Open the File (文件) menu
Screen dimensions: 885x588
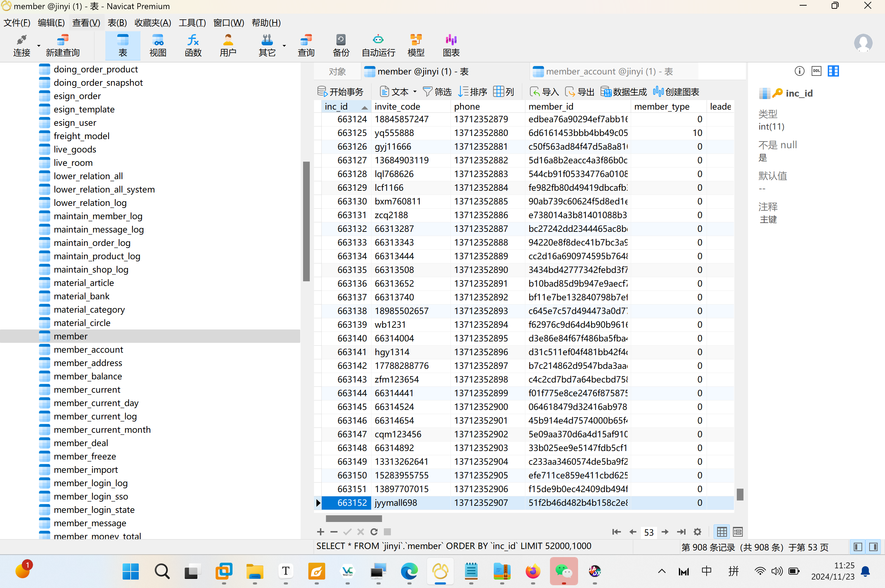(x=17, y=23)
